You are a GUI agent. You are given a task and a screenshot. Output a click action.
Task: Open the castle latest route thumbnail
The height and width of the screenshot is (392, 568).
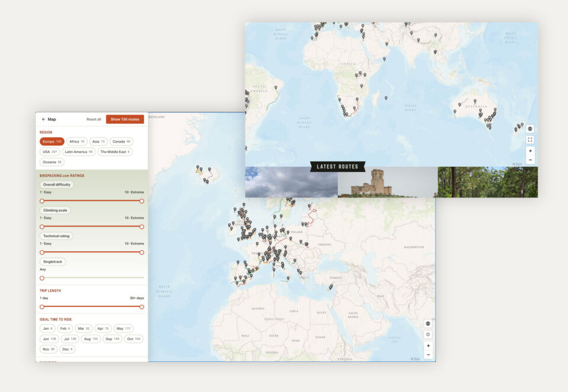(x=388, y=182)
